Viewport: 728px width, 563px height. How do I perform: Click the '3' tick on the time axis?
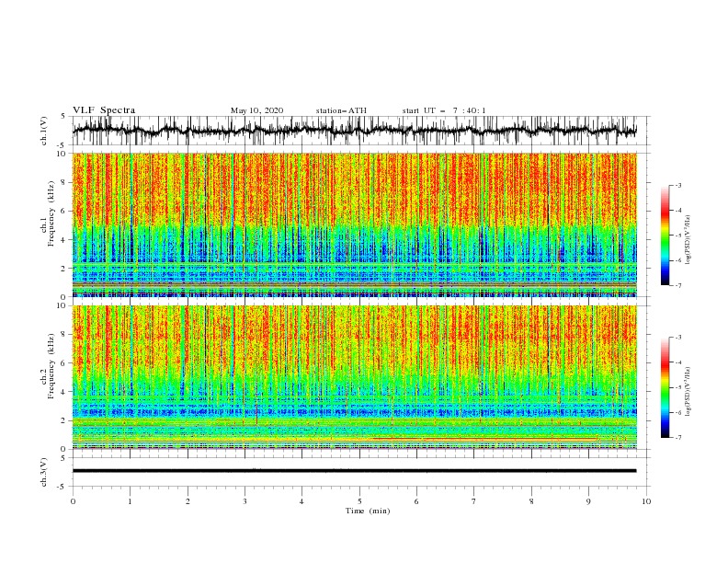(245, 501)
